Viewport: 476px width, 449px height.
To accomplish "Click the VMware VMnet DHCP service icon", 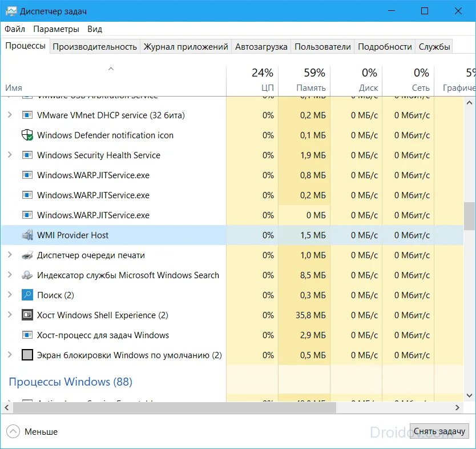I will click(27, 115).
